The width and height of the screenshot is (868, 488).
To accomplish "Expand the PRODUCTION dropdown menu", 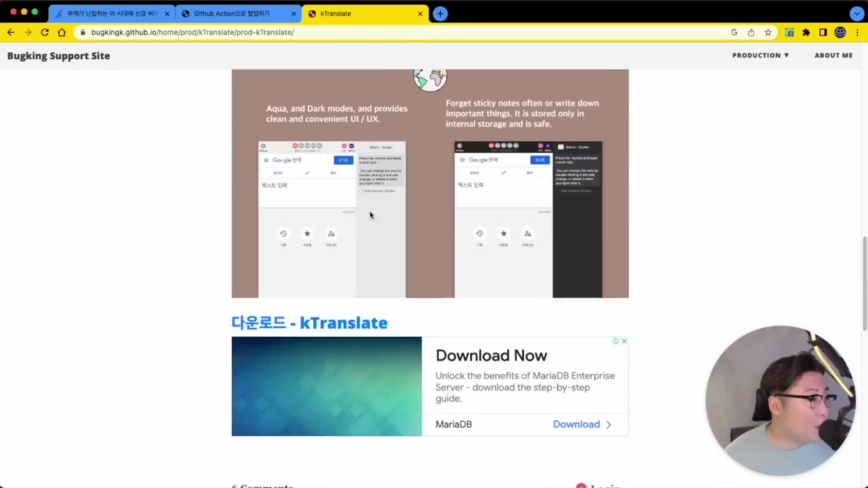I will (760, 56).
